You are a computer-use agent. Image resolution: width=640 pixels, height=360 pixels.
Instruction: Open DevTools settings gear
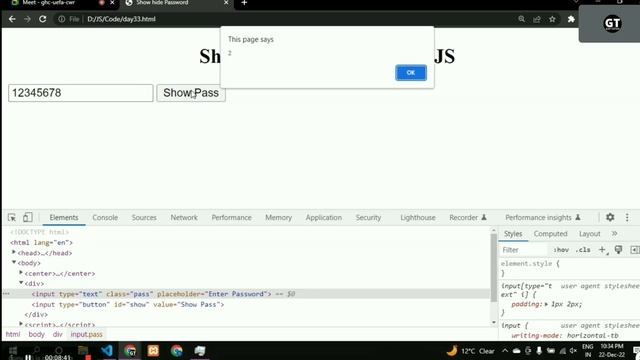(610, 218)
